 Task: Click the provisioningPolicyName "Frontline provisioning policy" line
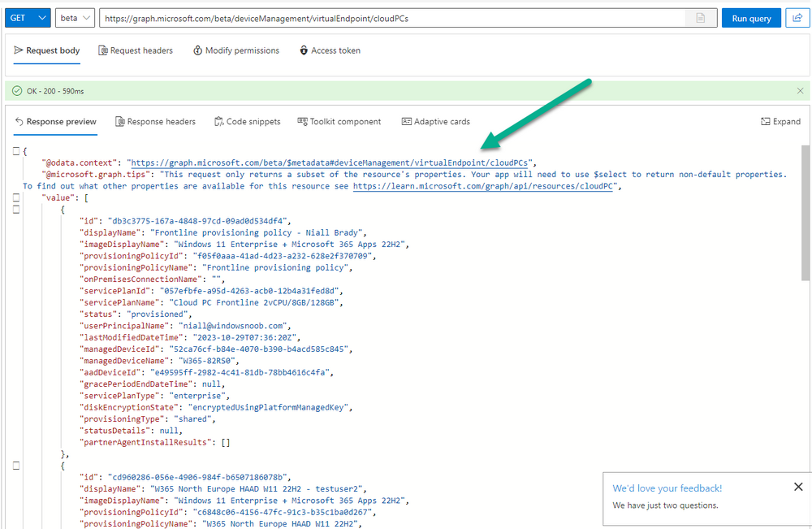(x=215, y=267)
